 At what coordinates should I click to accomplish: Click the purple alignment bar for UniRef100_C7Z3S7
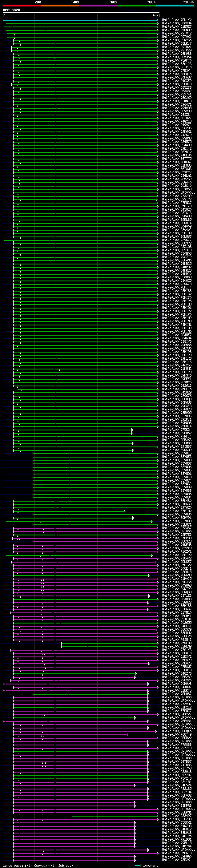86,528
